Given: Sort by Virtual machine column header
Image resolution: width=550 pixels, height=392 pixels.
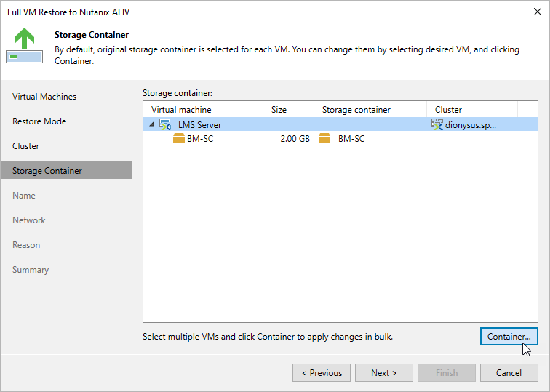Looking at the screenshot, I should point(181,110).
